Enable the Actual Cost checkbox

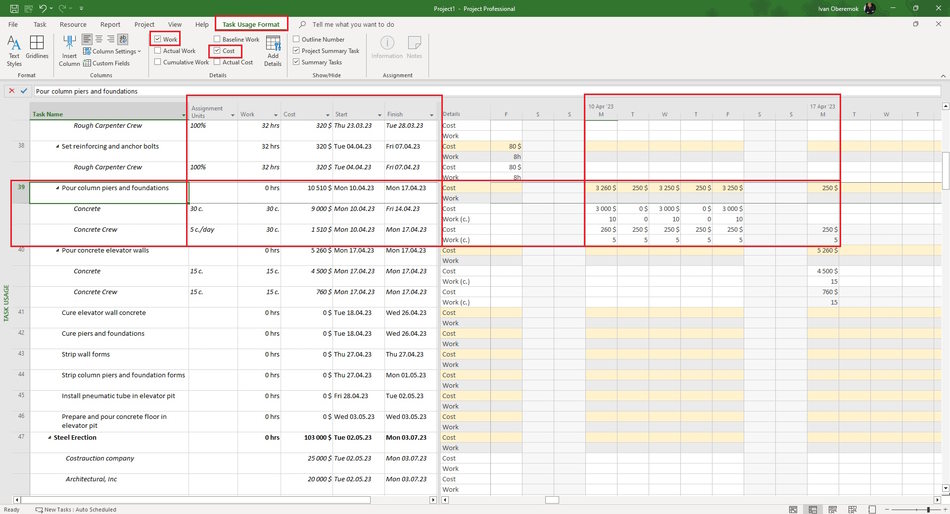click(x=216, y=62)
